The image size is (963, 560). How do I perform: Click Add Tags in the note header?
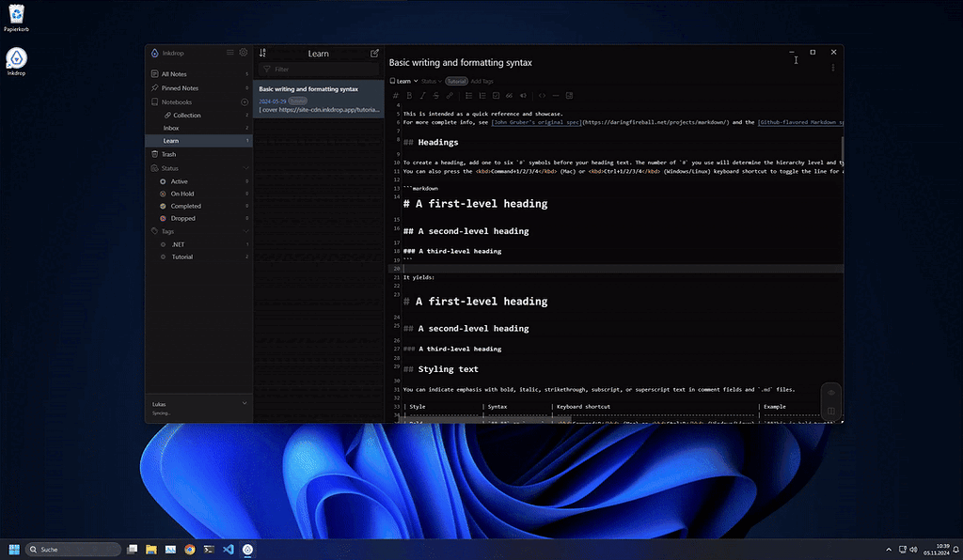481,81
